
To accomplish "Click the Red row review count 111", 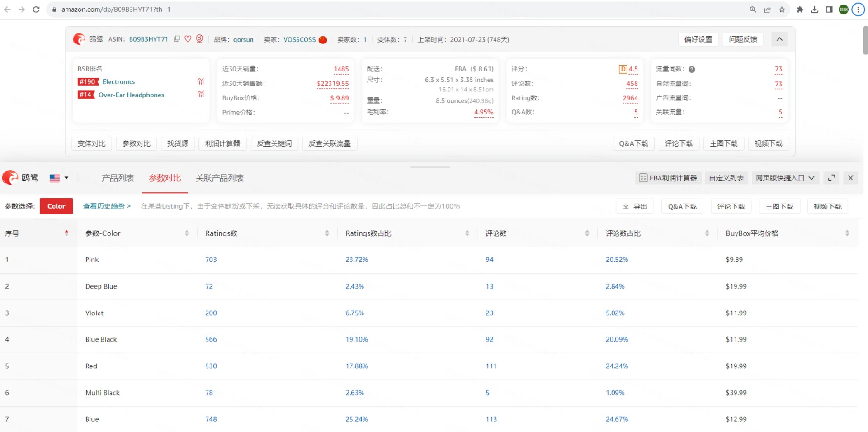I will [x=491, y=366].
